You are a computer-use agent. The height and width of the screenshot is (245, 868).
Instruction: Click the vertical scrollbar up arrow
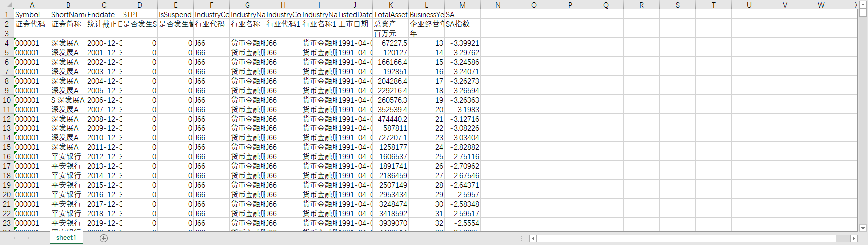click(x=863, y=5)
